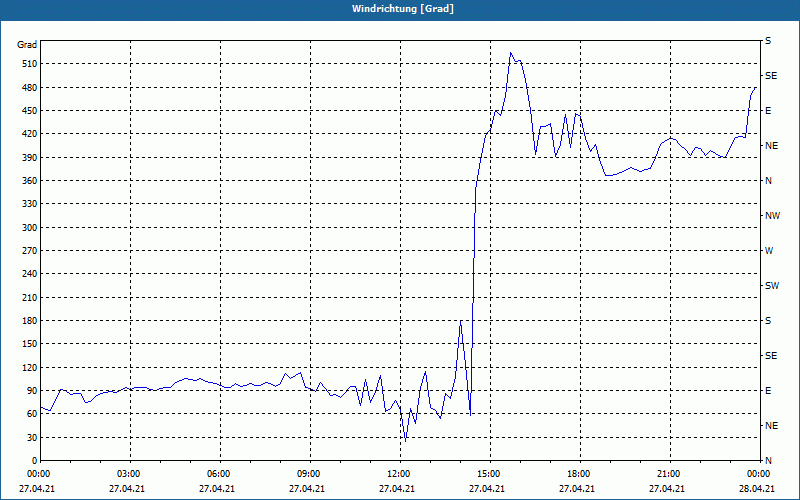Screen dimensions: 800x500
Task: Click the blue curve's highest peak above 510
Action: point(511,53)
